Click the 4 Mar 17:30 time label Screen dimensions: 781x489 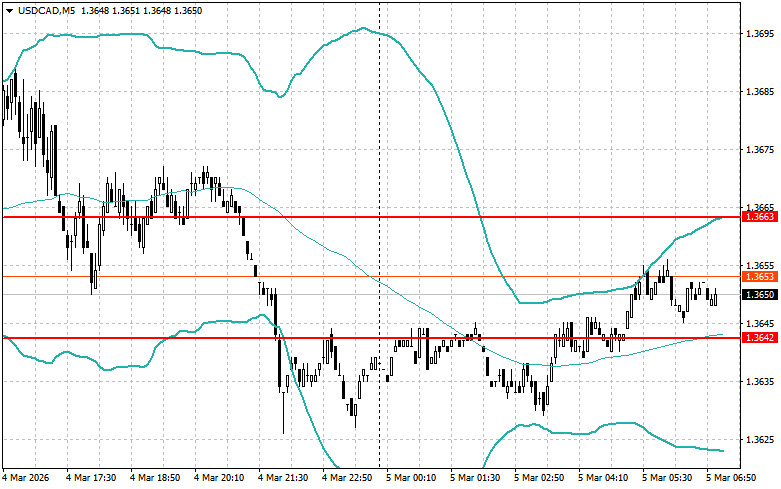point(91,478)
